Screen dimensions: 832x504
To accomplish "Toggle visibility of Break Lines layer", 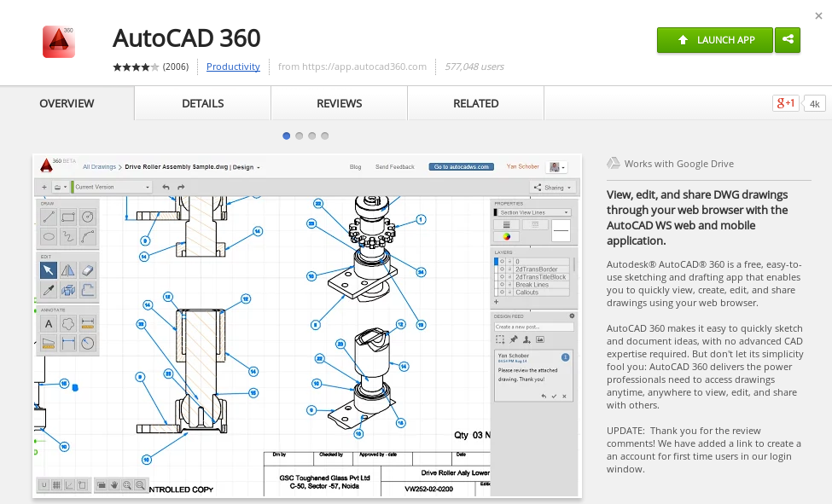I will pos(502,285).
